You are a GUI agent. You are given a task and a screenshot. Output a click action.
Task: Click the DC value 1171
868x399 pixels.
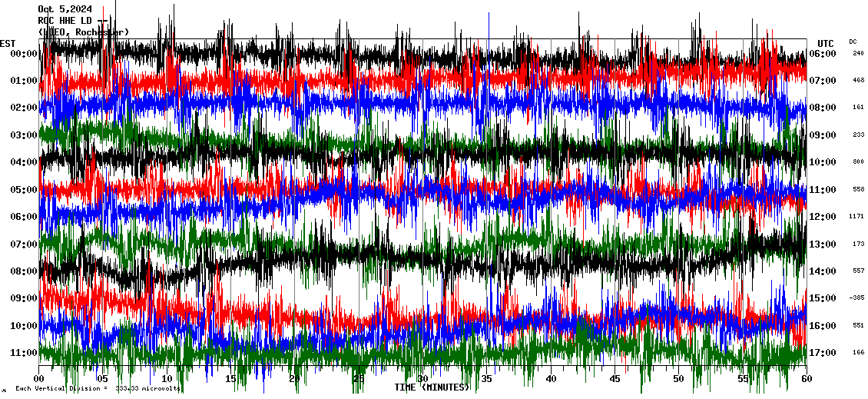click(857, 217)
